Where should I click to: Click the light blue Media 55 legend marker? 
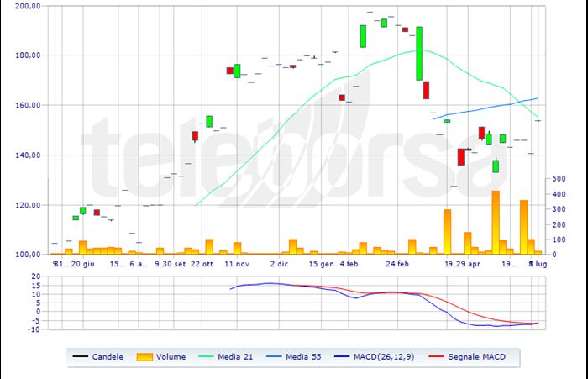tap(274, 356)
